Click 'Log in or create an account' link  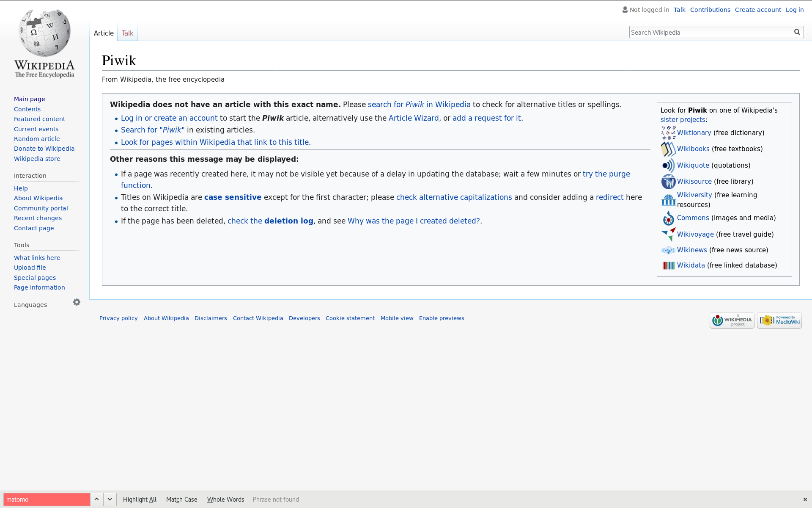coord(169,118)
